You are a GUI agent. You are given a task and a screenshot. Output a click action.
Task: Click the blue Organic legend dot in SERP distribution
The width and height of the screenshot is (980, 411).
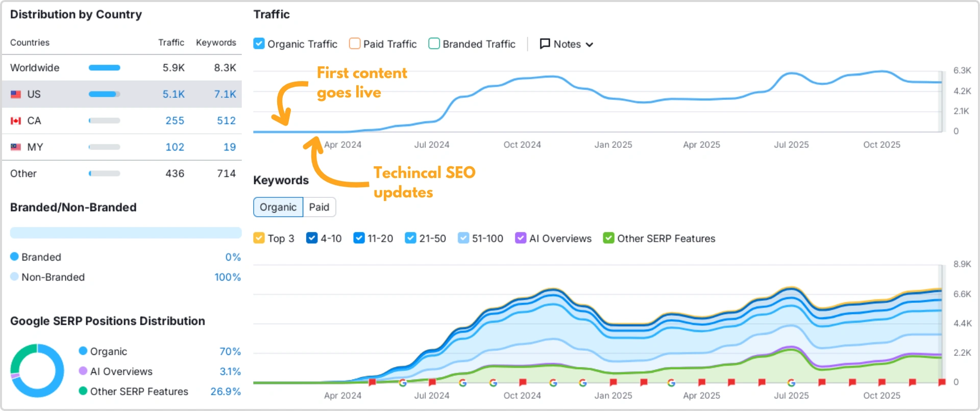pos(83,351)
